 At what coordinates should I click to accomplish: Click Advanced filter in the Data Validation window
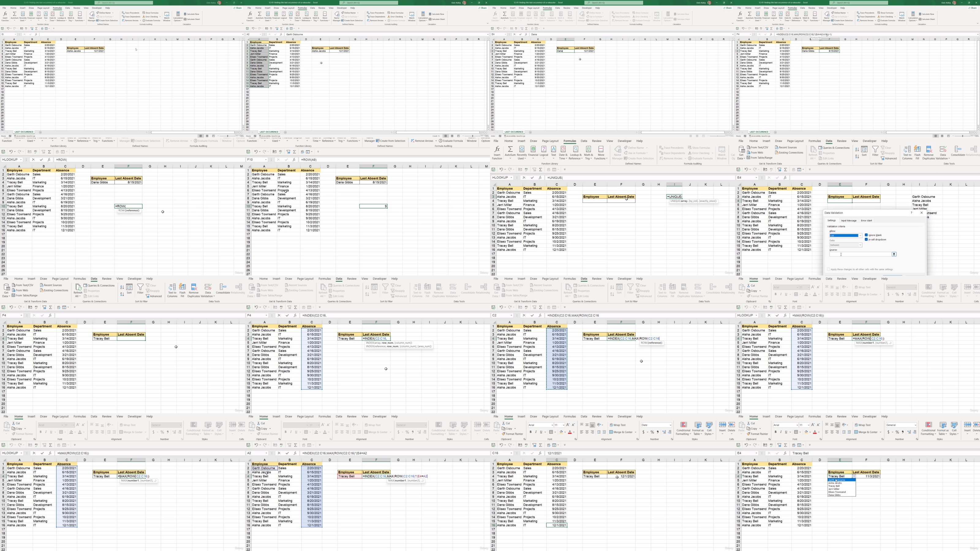889,159
